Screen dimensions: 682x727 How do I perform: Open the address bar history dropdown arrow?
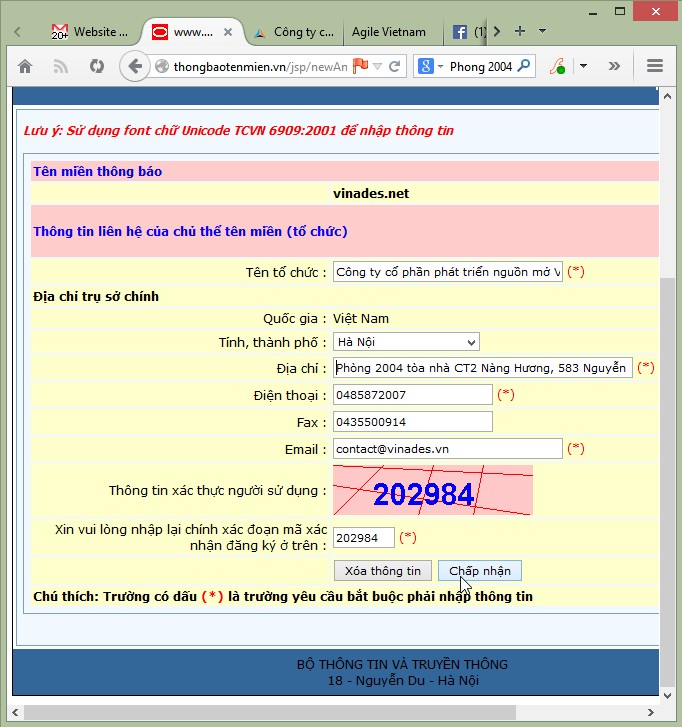pyautogui.click(x=378, y=67)
